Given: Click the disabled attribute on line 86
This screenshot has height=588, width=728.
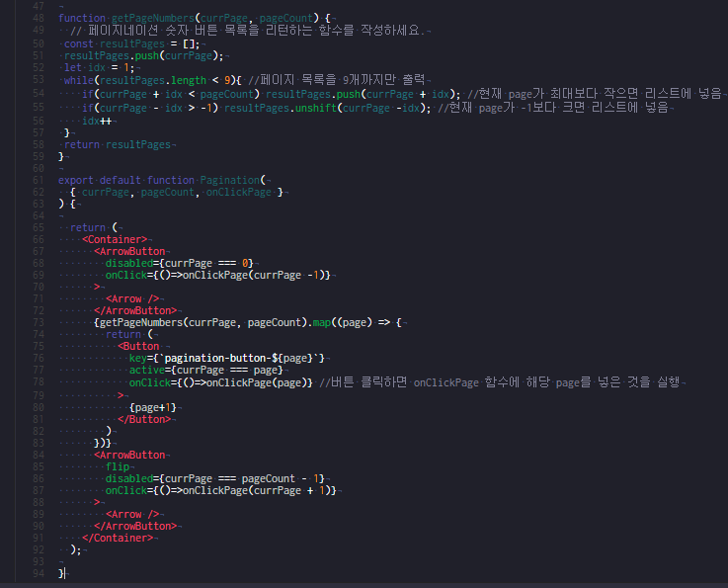Looking at the screenshot, I should pos(129,479).
